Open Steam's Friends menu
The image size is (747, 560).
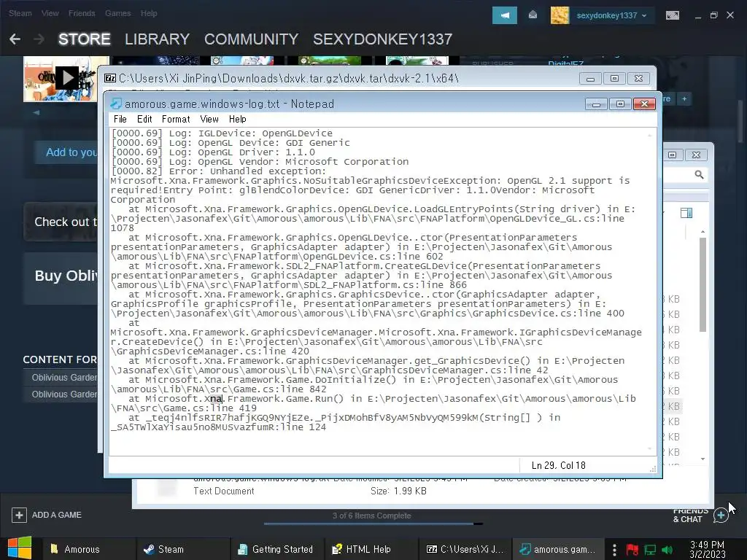pyautogui.click(x=82, y=13)
